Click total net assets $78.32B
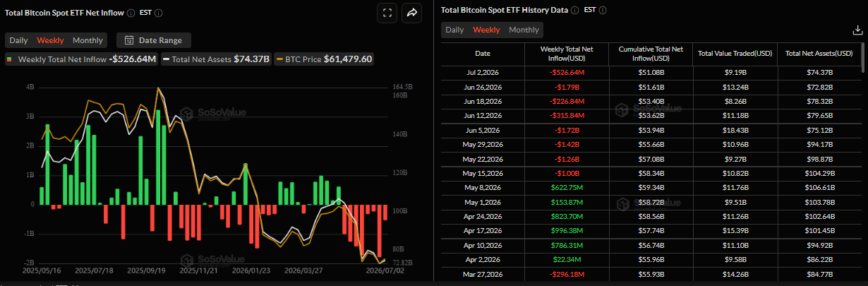This screenshot has width=868, height=286. (x=819, y=102)
